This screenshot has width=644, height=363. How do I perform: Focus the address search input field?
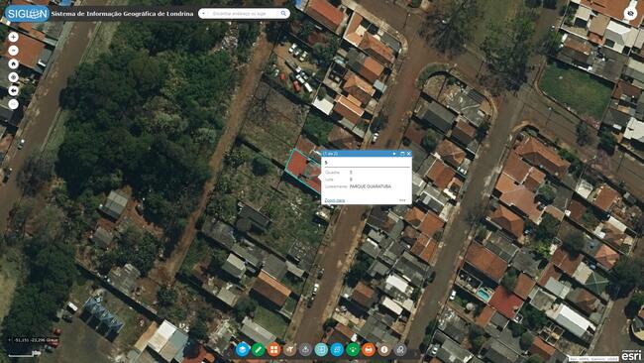tap(244, 14)
